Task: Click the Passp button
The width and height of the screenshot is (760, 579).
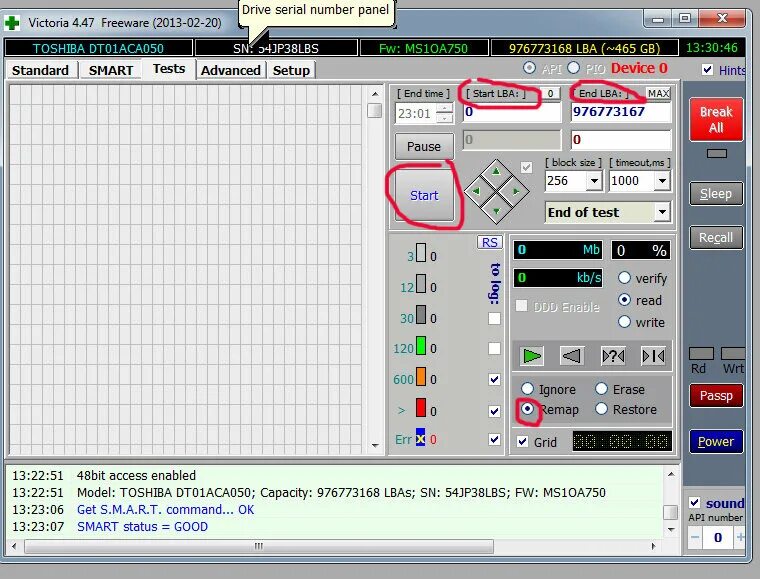Action: point(716,396)
